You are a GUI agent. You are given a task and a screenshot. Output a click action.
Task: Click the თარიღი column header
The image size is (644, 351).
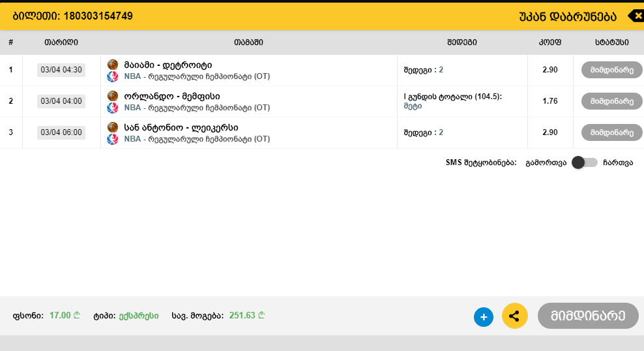tap(61, 42)
